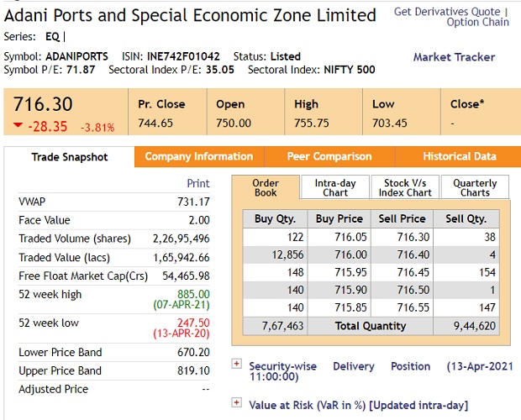Select the Order Book tab

(266, 187)
